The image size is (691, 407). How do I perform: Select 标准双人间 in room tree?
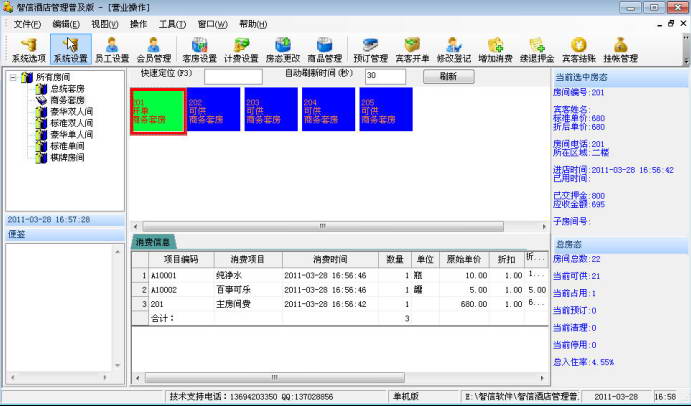point(71,123)
